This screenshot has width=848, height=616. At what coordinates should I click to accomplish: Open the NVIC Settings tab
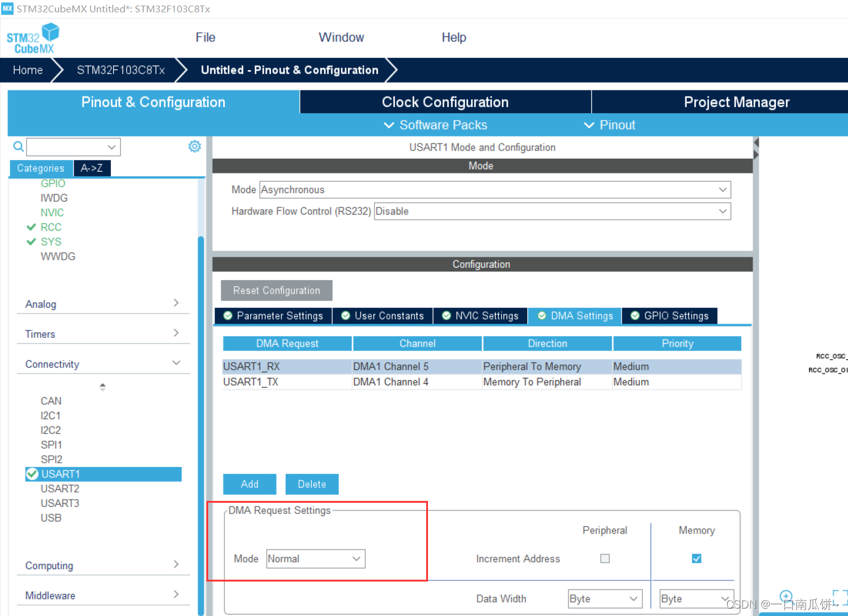coord(480,316)
